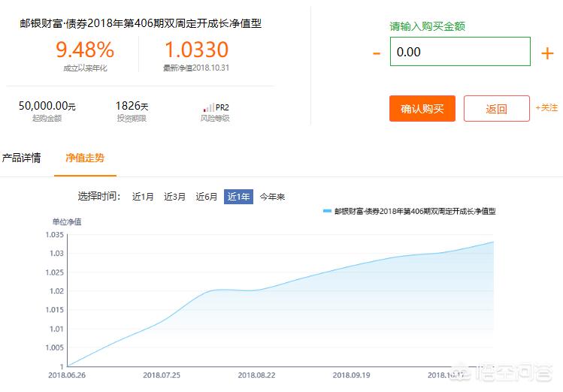Click the 2018.06.26 axis date label
This screenshot has height=392, width=563.
(x=67, y=375)
